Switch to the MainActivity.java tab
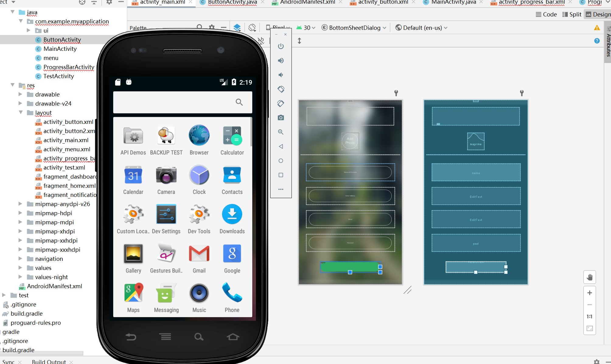This screenshot has height=364, width=611. [453, 2]
